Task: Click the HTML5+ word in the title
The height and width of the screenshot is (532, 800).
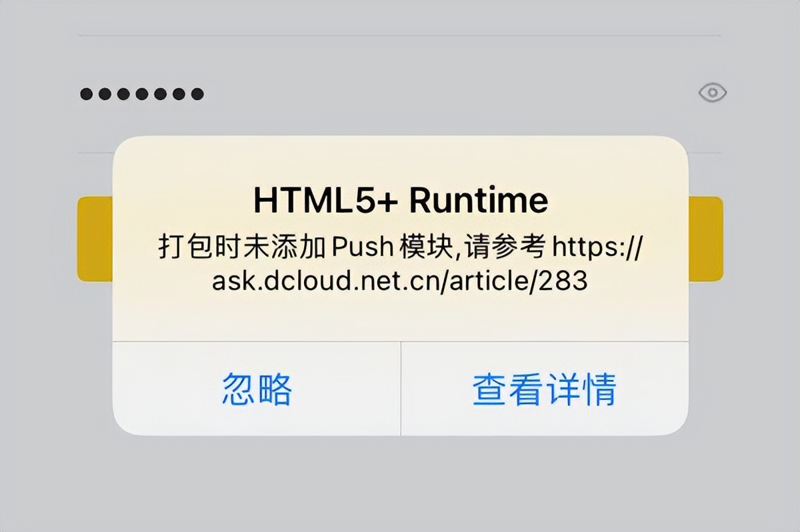Action: coord(327,199)
